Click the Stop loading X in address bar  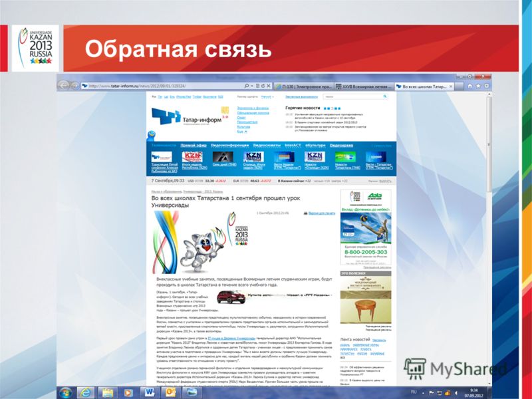pyautogui.click(x=269, y=86)
